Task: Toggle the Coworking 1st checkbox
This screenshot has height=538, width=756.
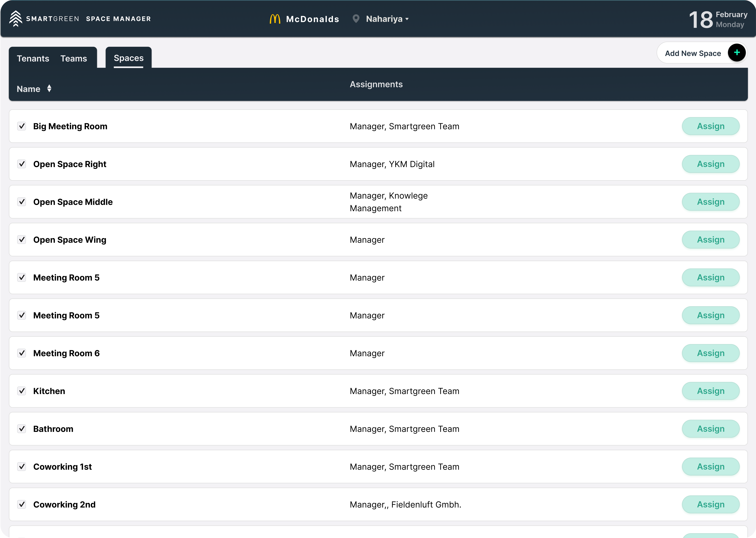Action: 22,466
